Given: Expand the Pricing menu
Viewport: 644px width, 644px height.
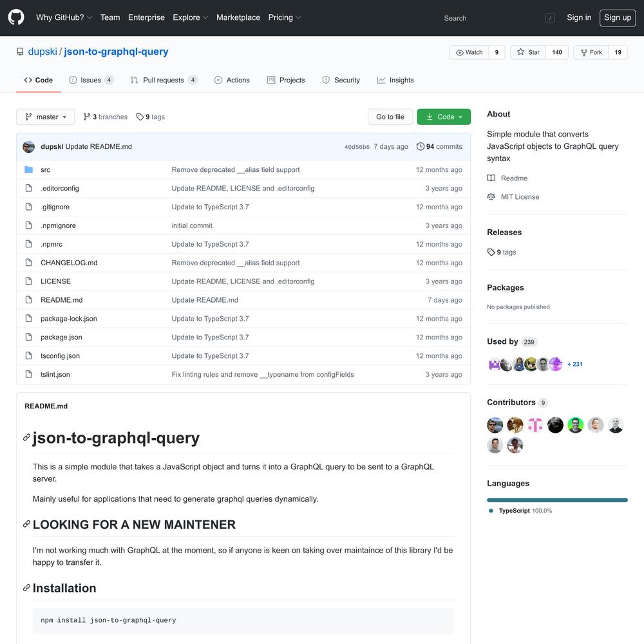Looking at the screenshot, I should [285, 17].
